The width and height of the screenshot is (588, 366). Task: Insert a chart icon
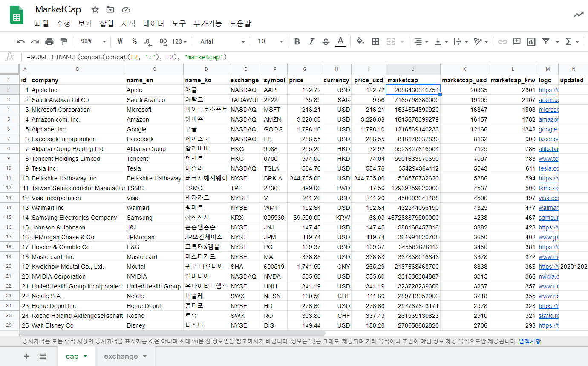click(531, 41)
